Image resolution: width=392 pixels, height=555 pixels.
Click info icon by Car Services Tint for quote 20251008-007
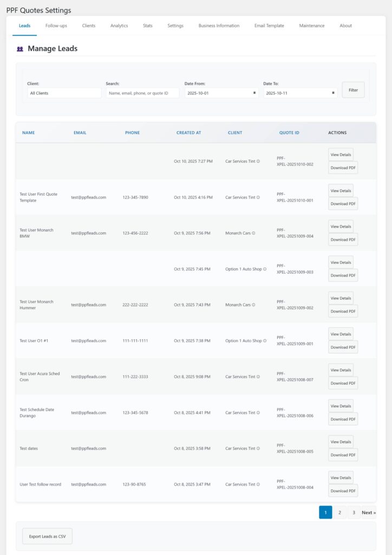coord(258,377)
